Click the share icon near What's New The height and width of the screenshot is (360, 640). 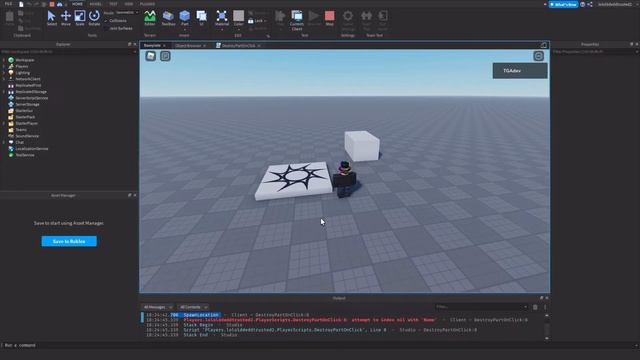(590, 4)
